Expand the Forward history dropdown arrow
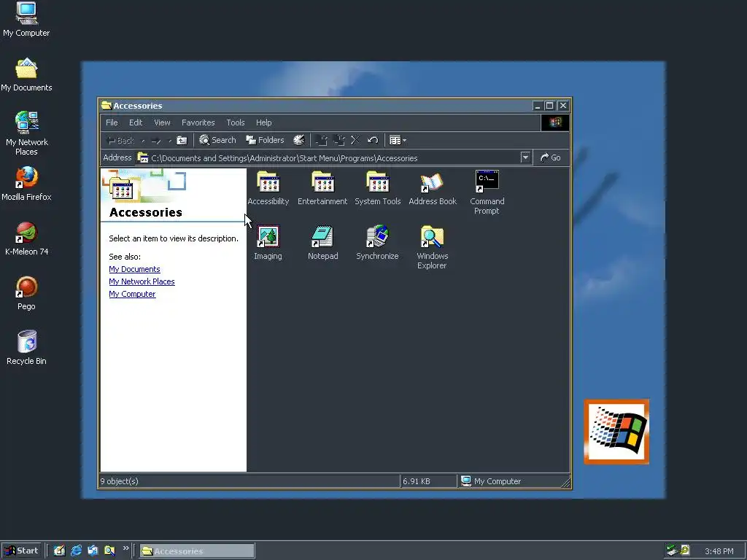 (x=169, y=141)
